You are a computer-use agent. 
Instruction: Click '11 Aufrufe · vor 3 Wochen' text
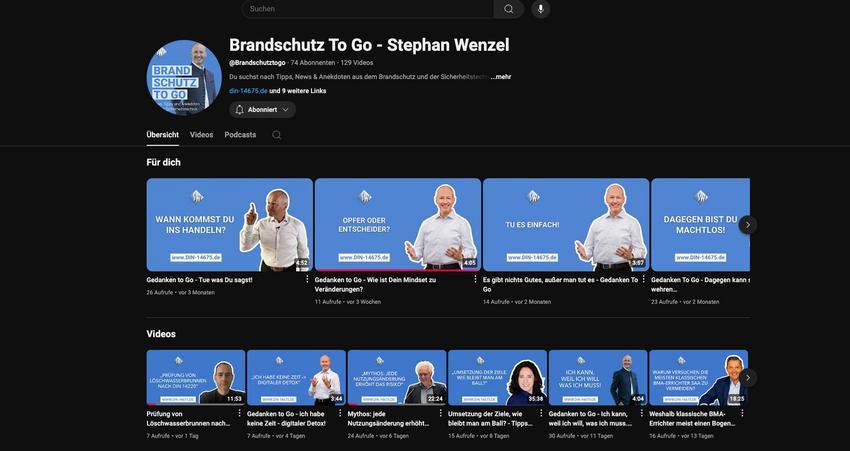pos(347,302)
